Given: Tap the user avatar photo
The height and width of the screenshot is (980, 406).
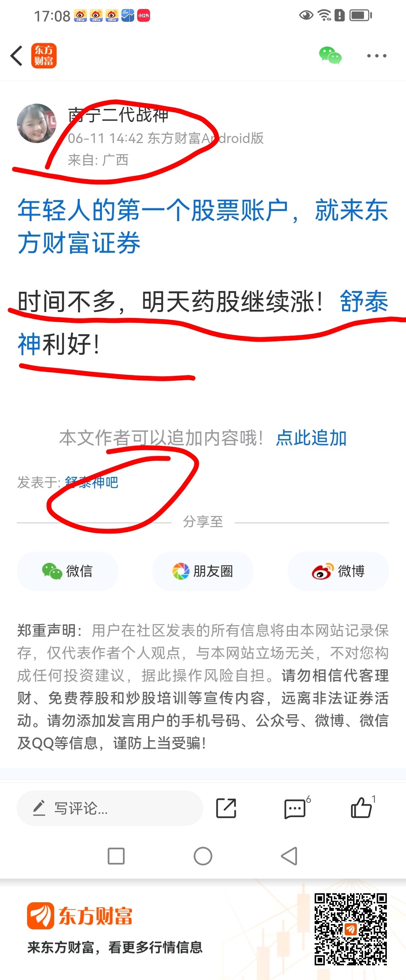Looking at the screenshot, I should pyautogui.click(x=36, y=123).
